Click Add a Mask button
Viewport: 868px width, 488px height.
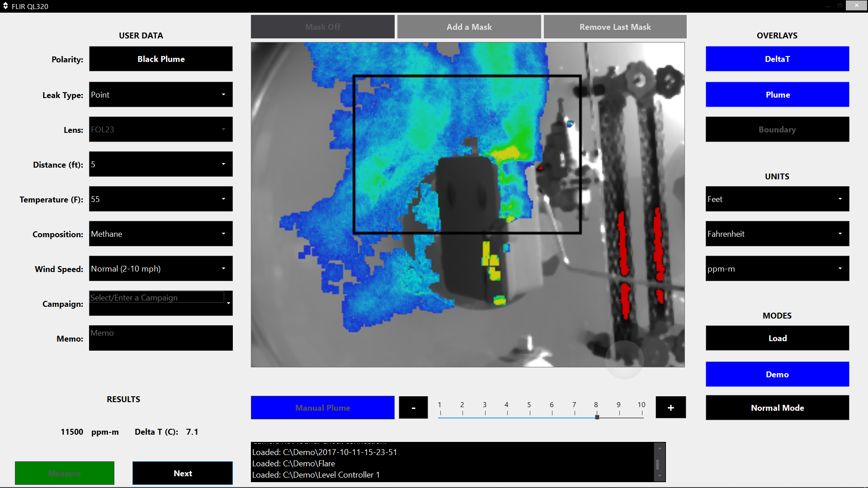pyautogui.click(x=469, y=27)
